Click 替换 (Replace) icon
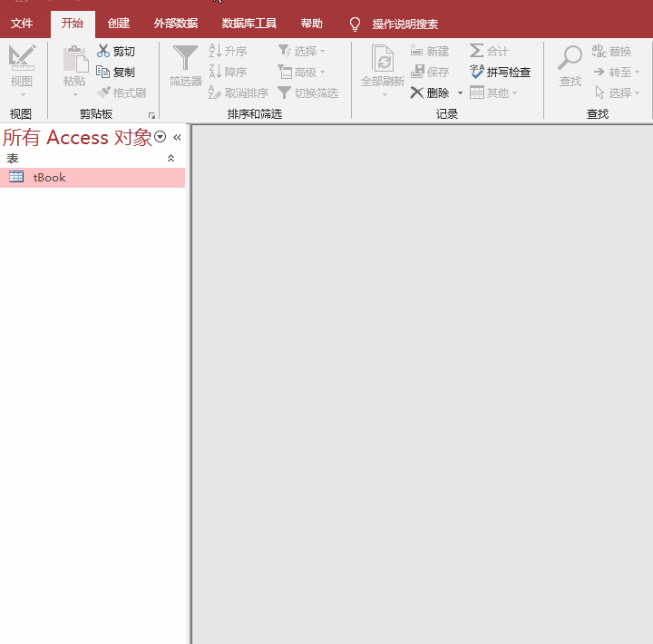653x644 pixels. (599, 51)
